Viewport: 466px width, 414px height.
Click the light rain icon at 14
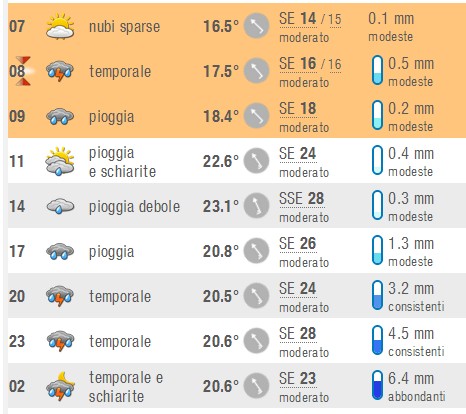pos(60,206)
